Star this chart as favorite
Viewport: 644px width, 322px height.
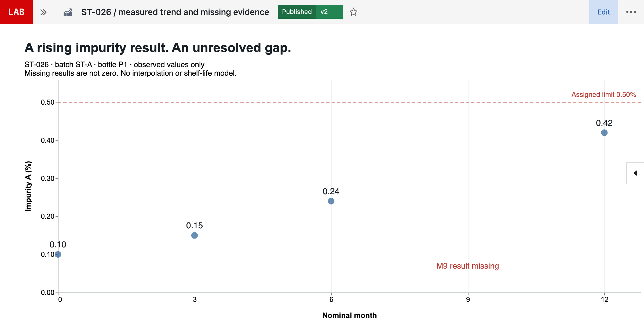coord(353,12)
